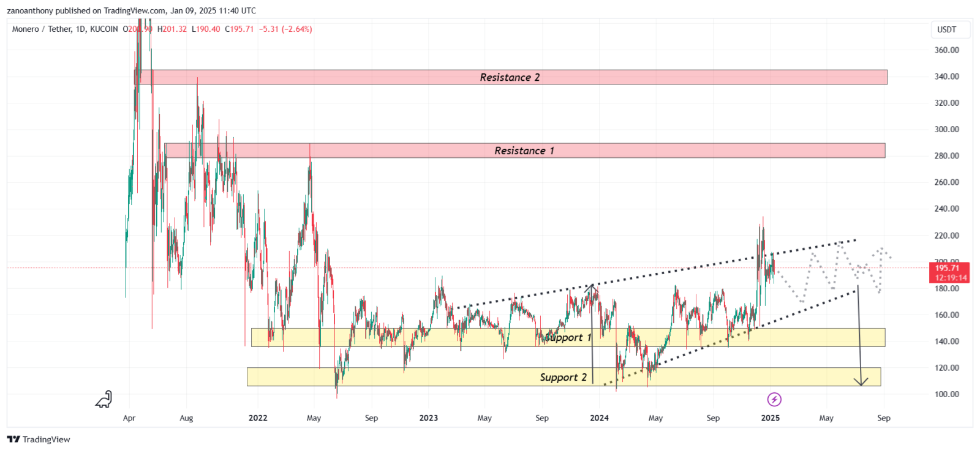
Task: Click the TradingView text at the bottom
Action: (x=47, y=439)
